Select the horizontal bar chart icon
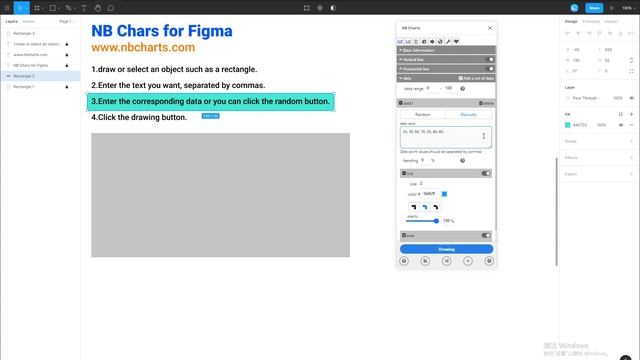Viewport: 640px width, 360px height. (416, 42)
